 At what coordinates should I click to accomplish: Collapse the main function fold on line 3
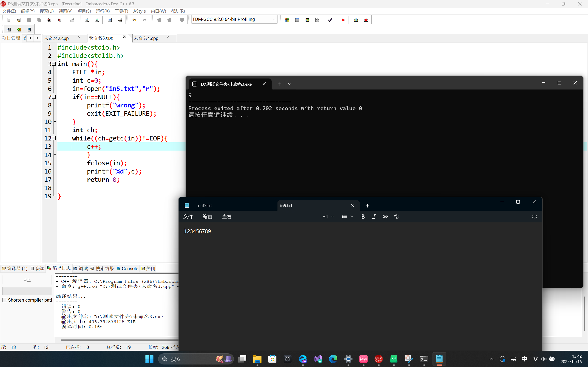coord(54,64)
